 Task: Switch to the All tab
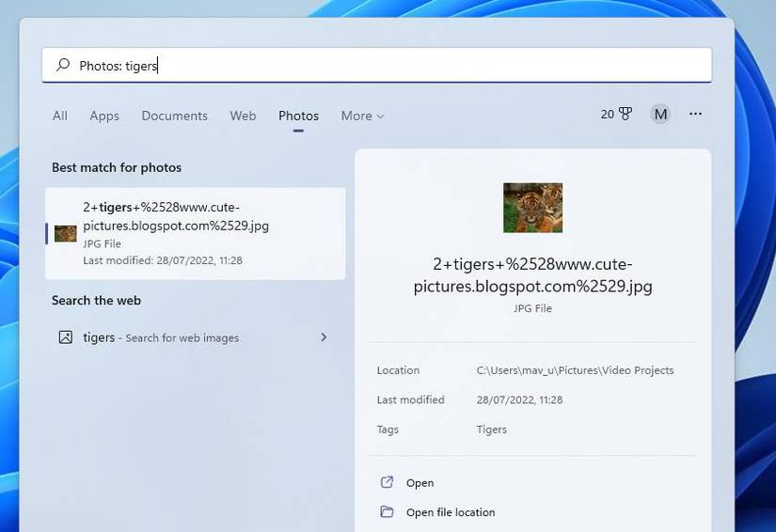pyautogui.click(x=60, y=116)
